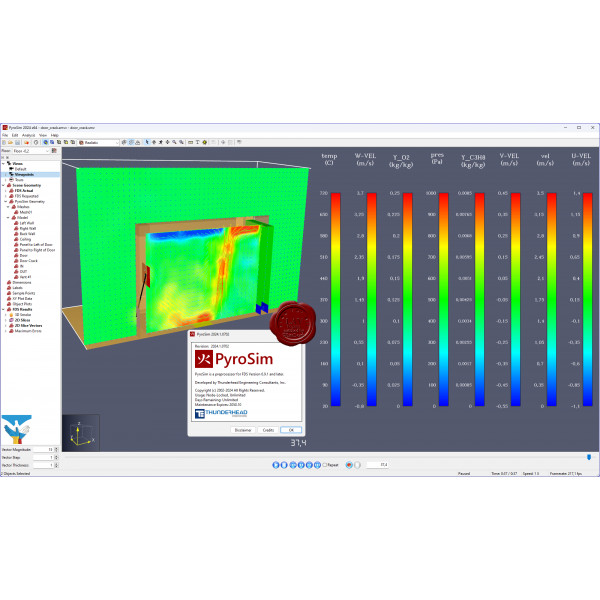
Task: Click the Save toolbar icon
Action: coord(17,142)
